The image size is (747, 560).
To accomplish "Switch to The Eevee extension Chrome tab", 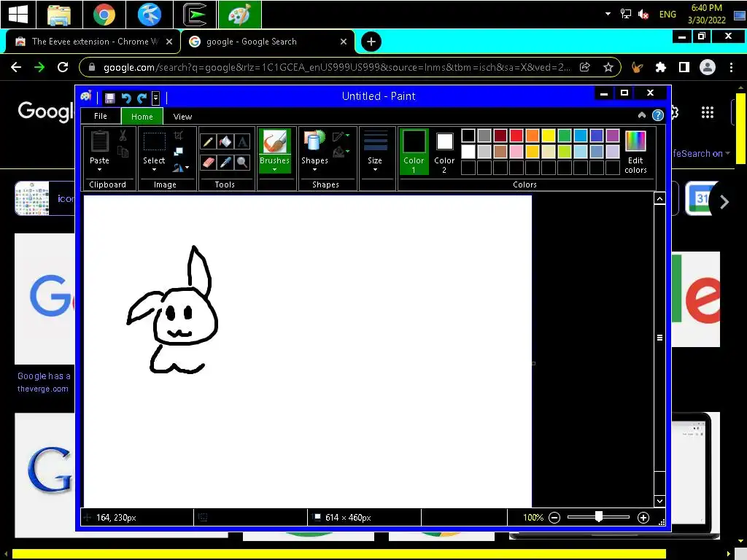I will click(93, 42).
